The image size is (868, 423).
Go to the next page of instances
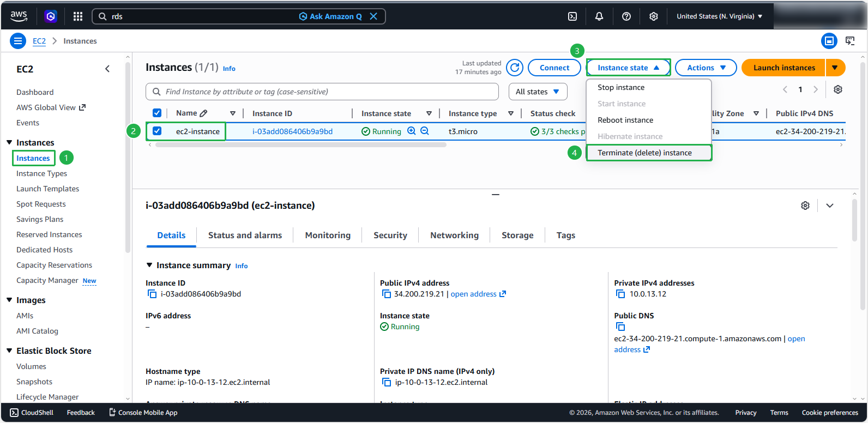coord(816,89)
